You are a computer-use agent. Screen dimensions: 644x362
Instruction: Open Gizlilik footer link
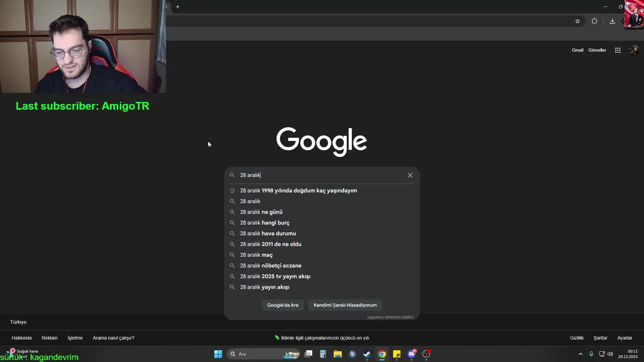[577, 338]
